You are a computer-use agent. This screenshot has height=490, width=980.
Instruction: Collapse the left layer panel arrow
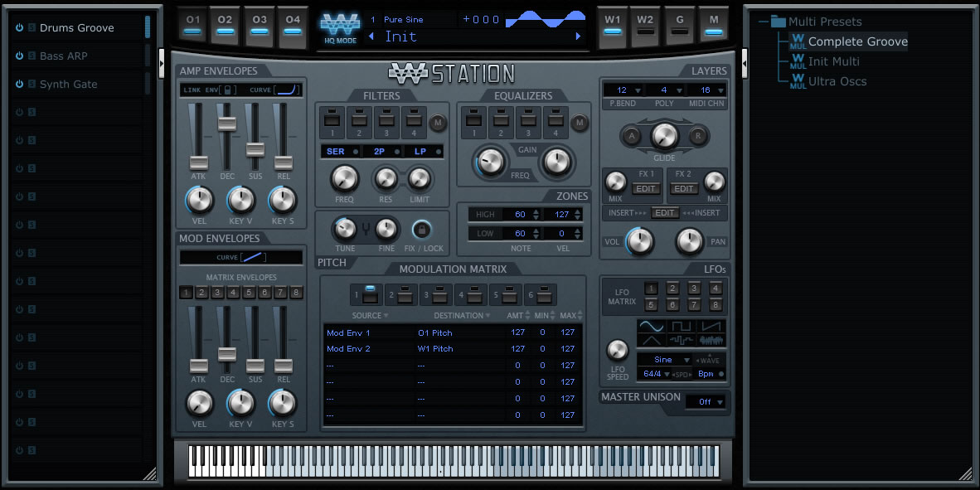pos(161,64)
